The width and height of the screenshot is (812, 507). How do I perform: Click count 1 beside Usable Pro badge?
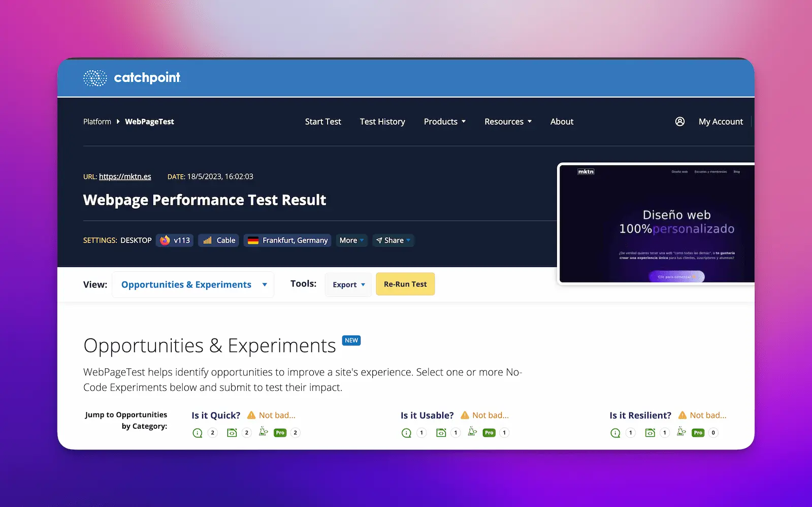pyautogui.click(x=504, y=433)
